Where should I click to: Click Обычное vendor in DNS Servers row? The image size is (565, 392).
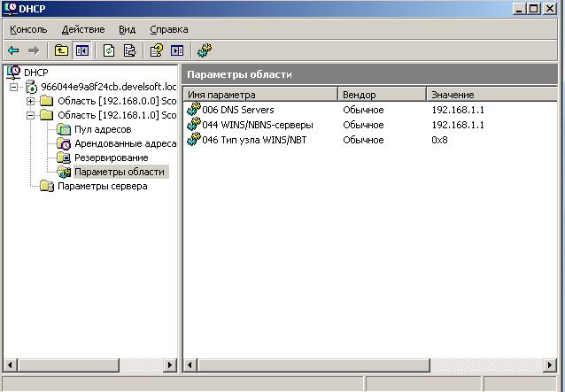point(363,110)
